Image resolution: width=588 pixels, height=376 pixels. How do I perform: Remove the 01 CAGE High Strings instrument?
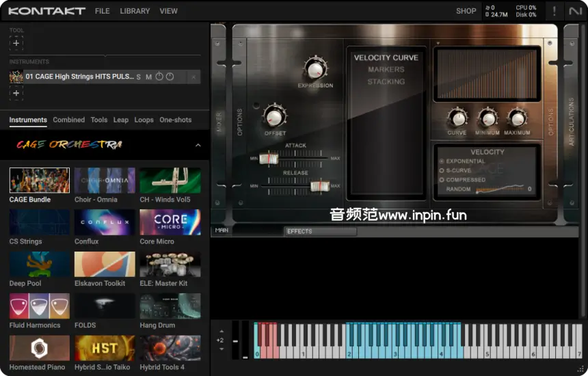tap(193, 77)
